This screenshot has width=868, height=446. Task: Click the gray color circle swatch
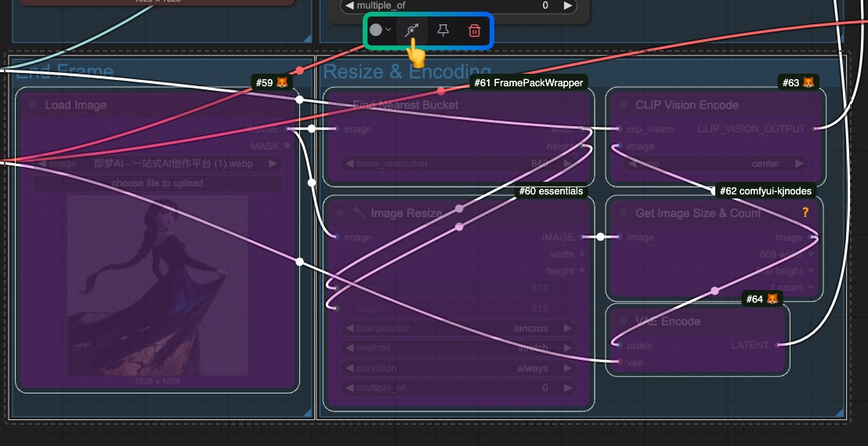coord(376,31)
